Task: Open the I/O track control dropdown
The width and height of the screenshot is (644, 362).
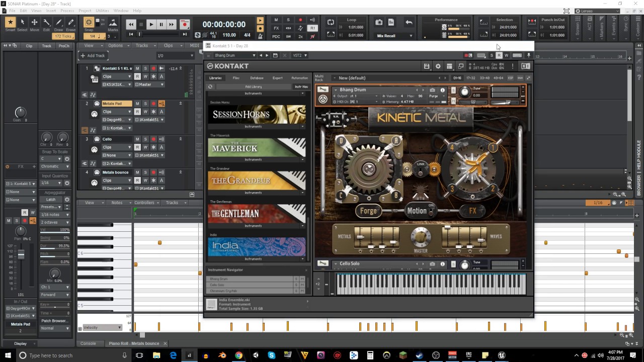Action: point(175,56)
